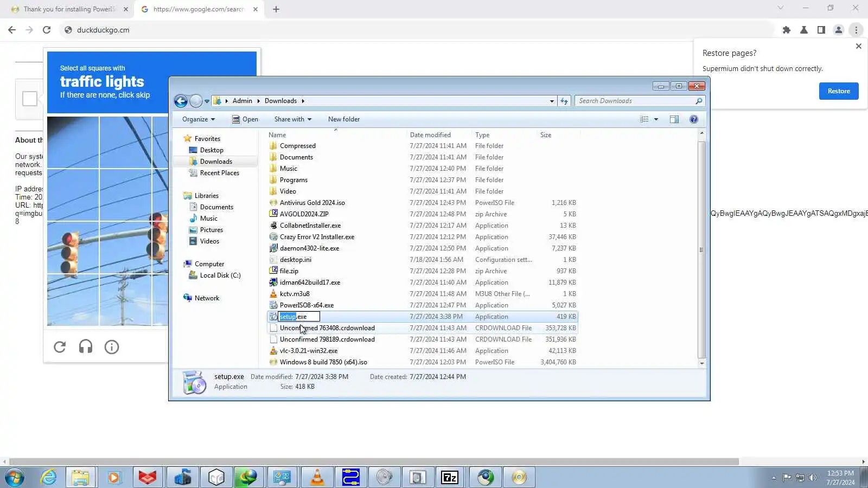Open the Chrome Labs flask icon
The image size is (868, 488).
[804, 30]
